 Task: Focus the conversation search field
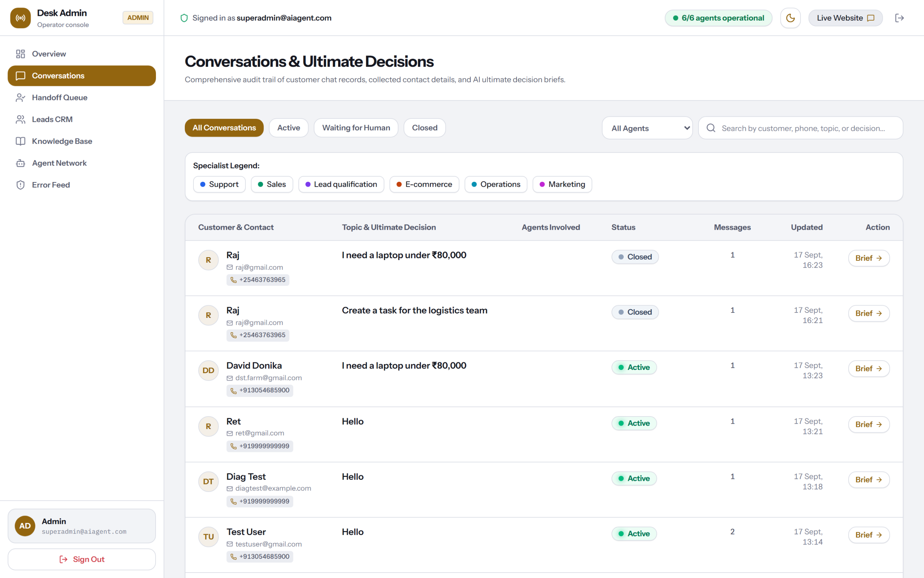click(x=800, y=128)
